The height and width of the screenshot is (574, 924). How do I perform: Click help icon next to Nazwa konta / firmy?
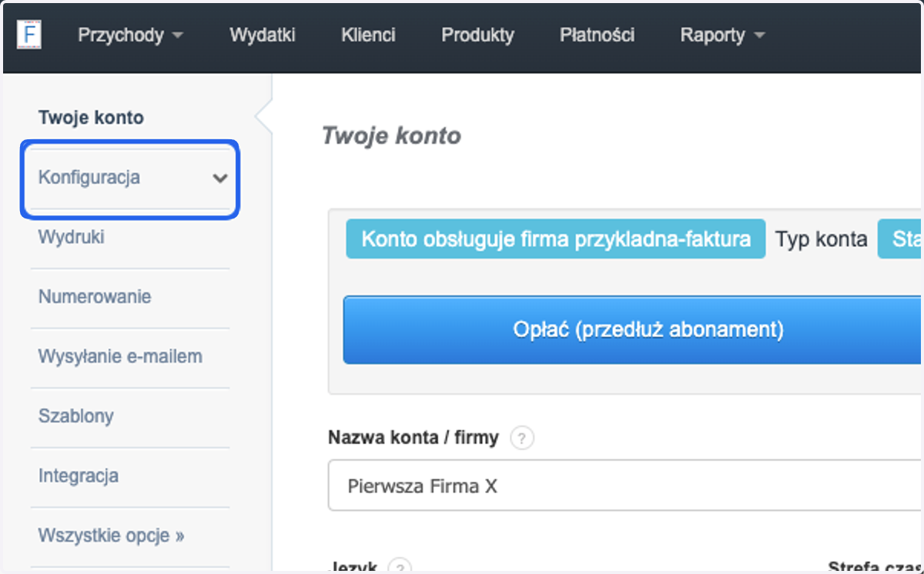click(x=521, y=439)
